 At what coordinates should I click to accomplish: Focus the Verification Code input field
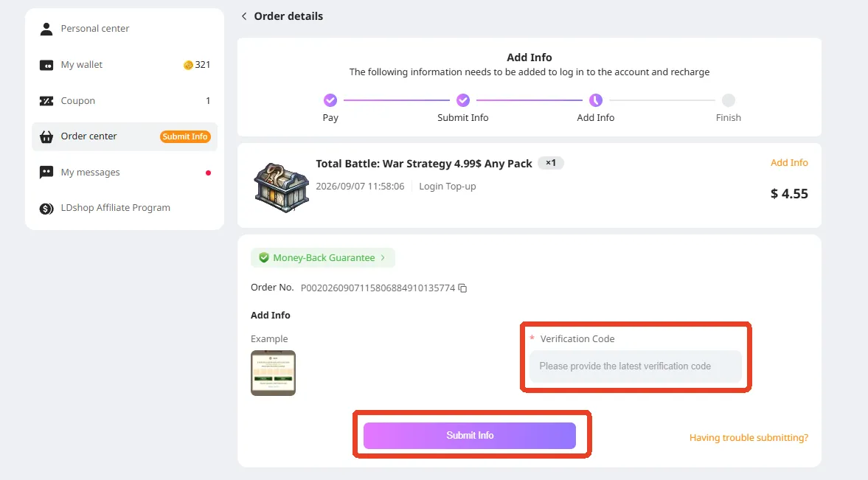636,366
